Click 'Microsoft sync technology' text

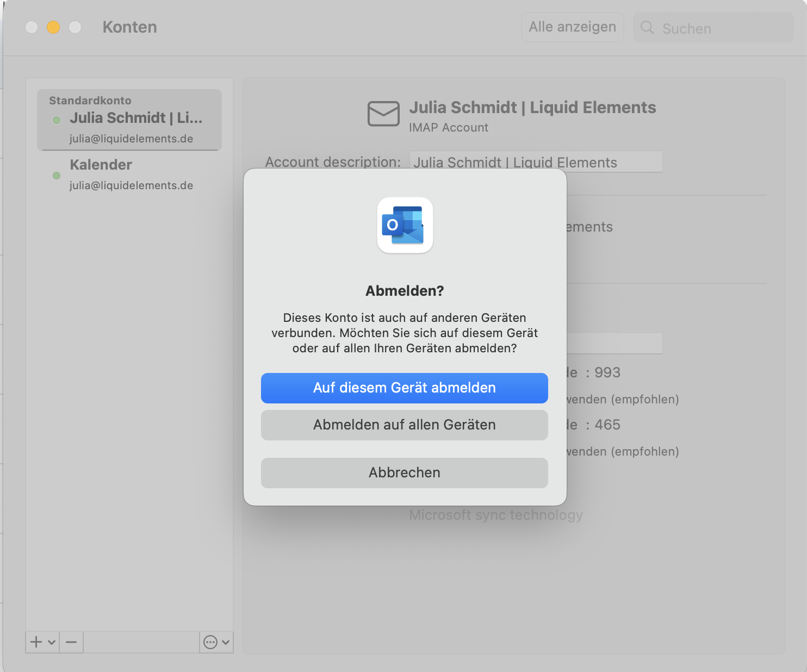coord(496,515)
